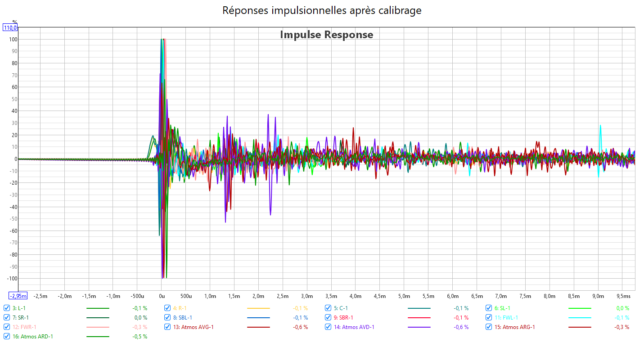Click the cyan line swatch for FWL-1
The image size is (644, 351).
click(x=580, y=318)
